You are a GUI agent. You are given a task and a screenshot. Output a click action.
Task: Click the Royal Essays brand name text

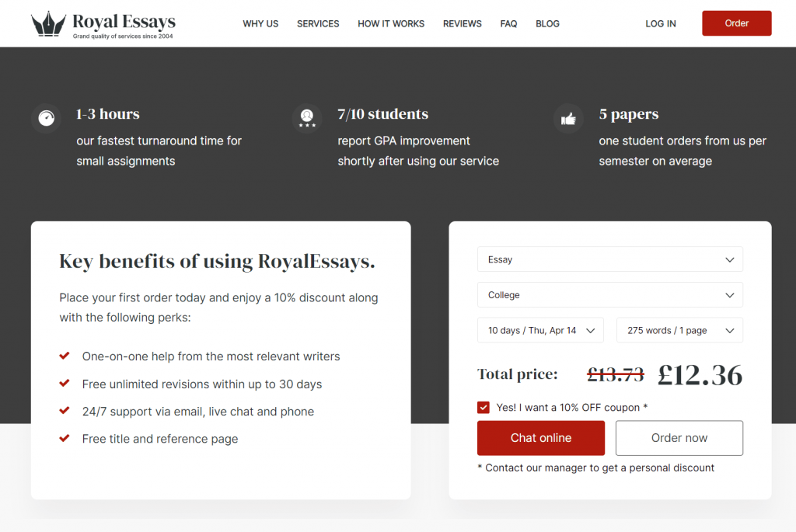tap(124, 21)
